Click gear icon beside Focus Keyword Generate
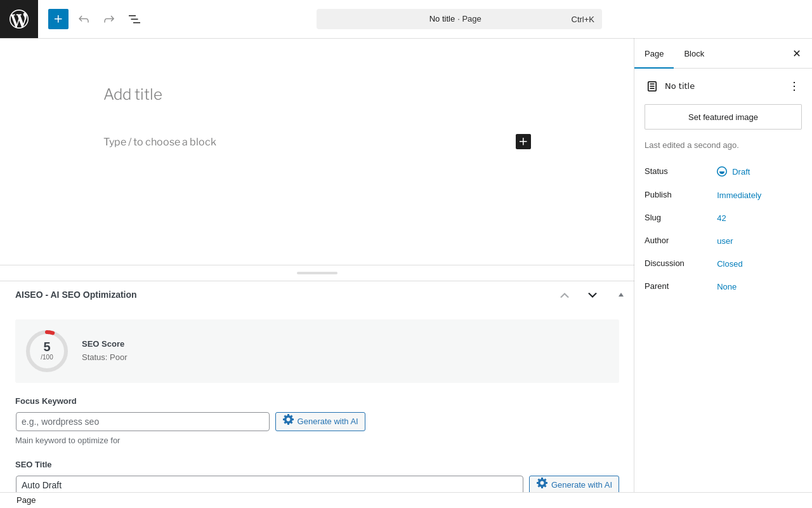 (x=289, y=420)
